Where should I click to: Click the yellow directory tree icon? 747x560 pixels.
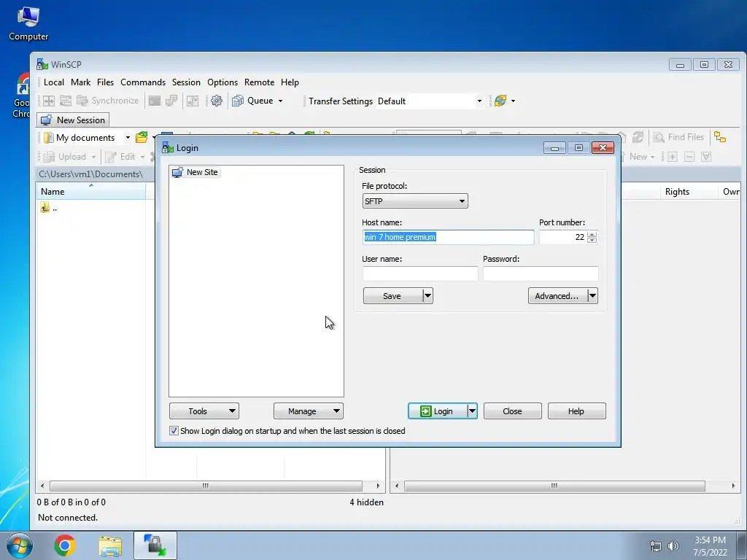click(720, 137)
